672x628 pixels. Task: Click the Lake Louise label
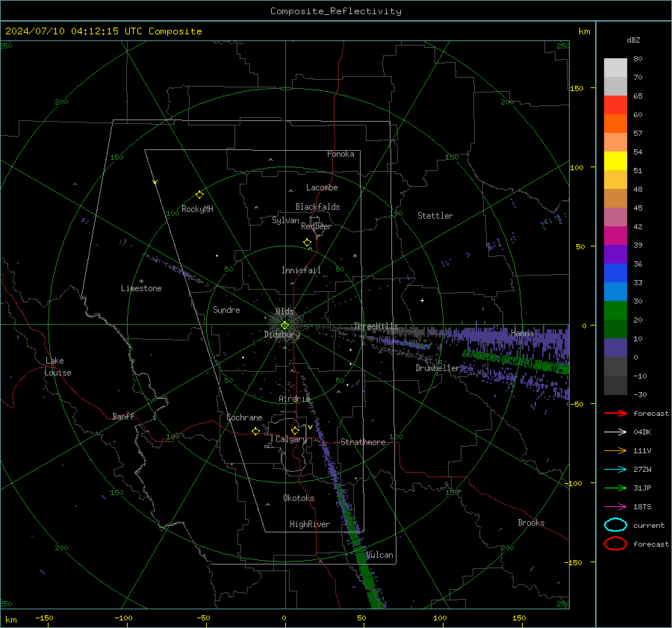click(57, 367)
